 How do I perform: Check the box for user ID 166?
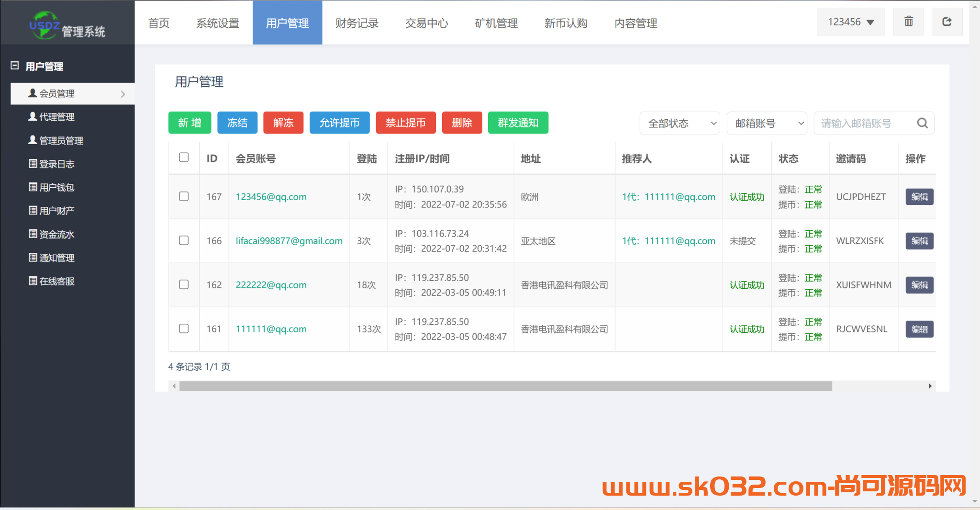click(x=184, y=240)
